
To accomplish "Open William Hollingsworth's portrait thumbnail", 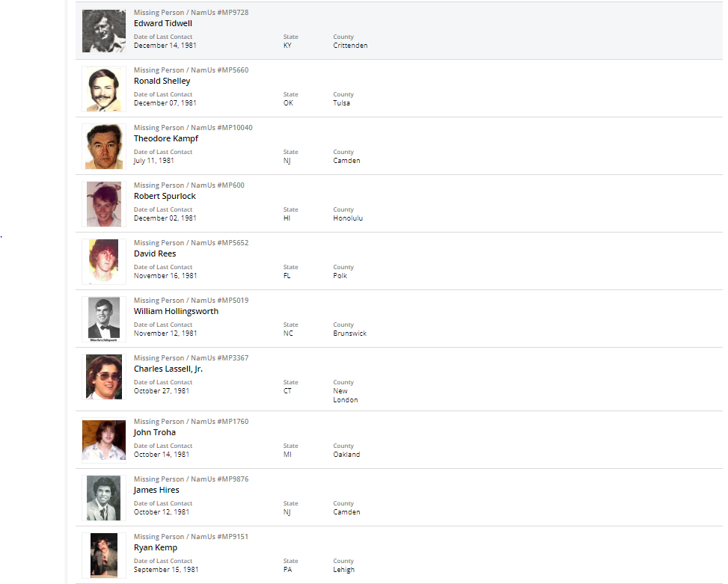I will click(103, 319).
